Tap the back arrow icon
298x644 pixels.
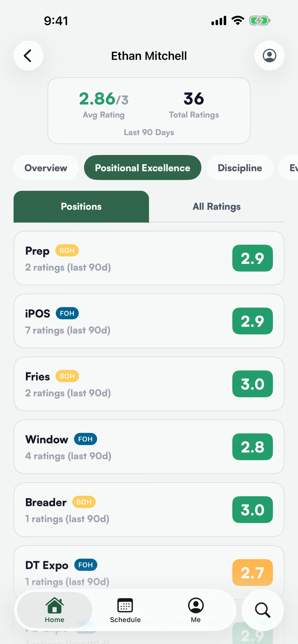(x=28, y=55)
